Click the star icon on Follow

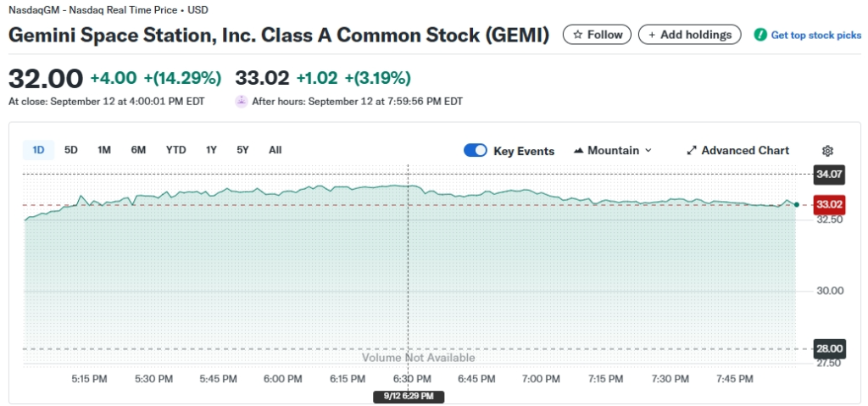pos(577,35)
